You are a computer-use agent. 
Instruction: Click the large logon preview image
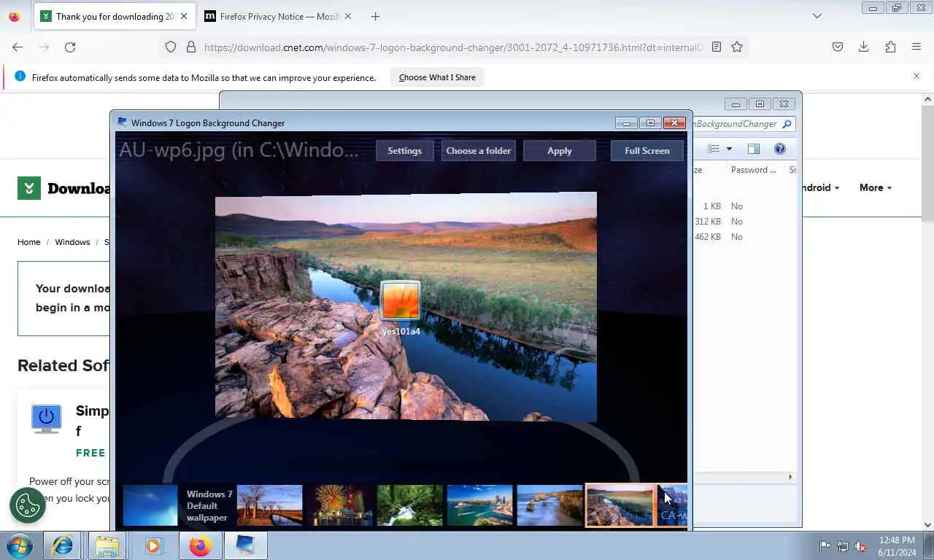(x=406, y=306)
